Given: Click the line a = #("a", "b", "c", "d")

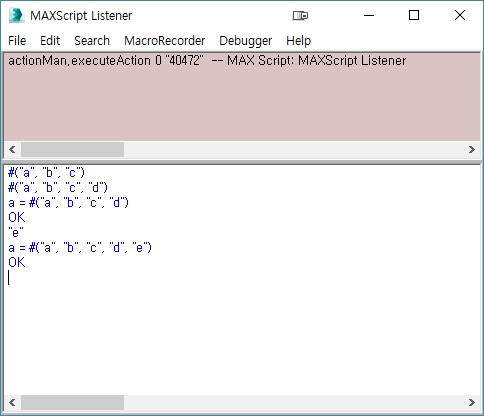Looking at the screenshot, I should tap(68, 203).
